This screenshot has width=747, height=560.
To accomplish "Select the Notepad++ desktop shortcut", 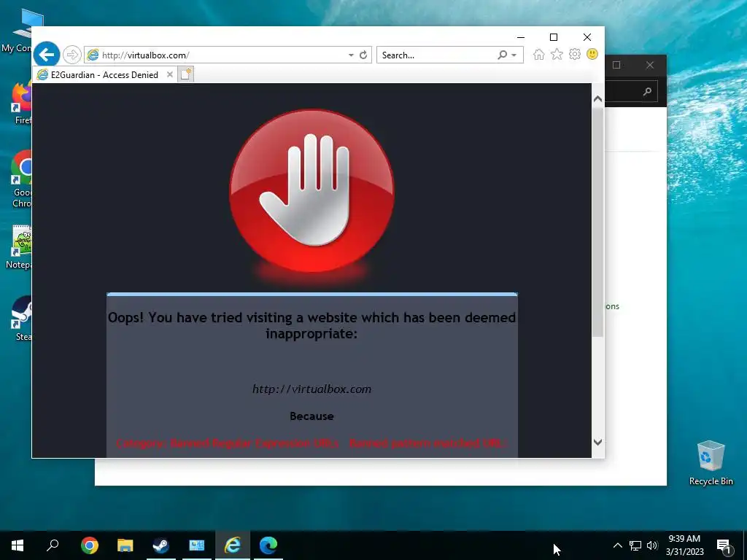I will 19,248.
